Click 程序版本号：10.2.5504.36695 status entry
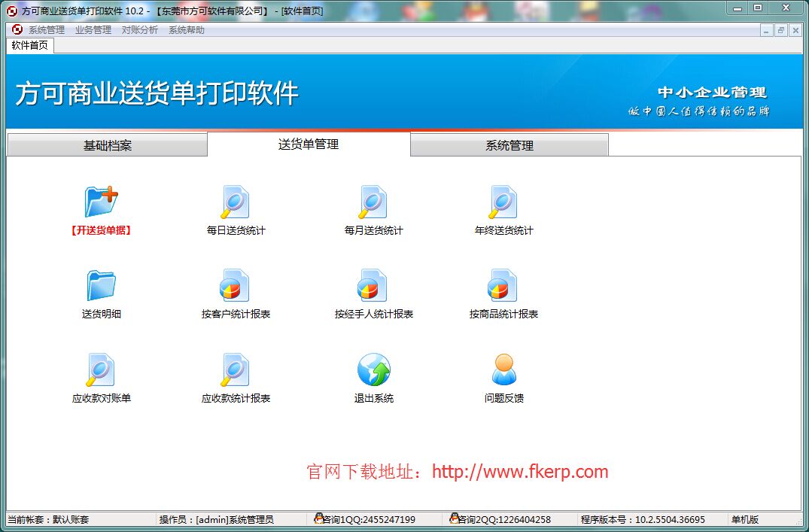 click(643, 519)
